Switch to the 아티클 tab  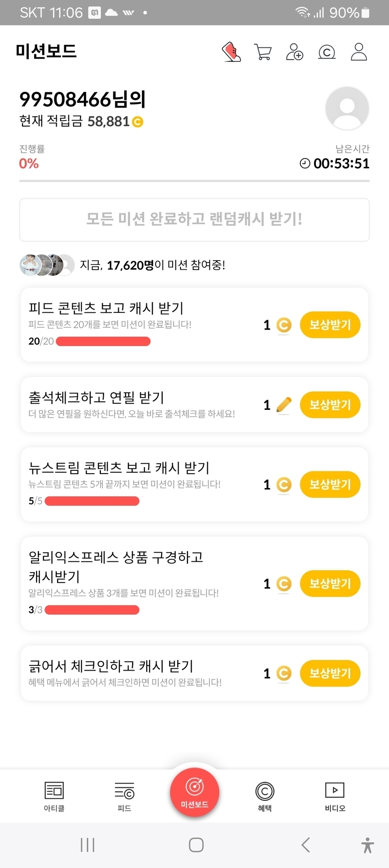(54, 796)
